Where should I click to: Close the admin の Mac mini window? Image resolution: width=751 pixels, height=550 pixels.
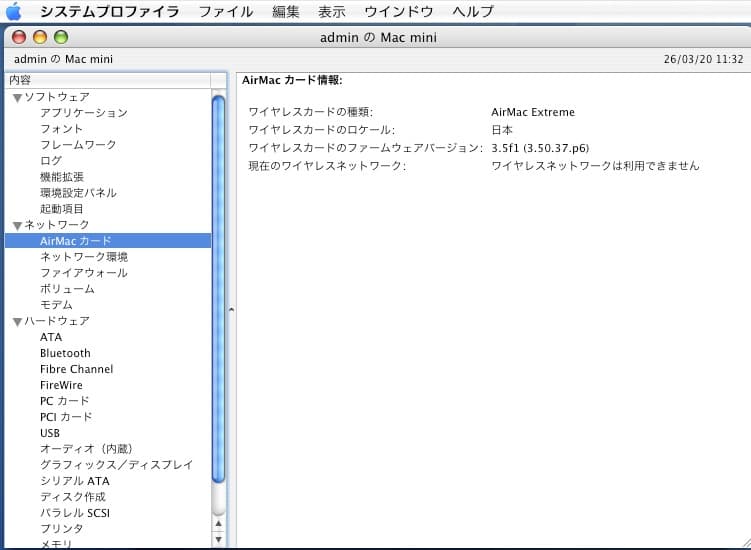point(19,37)
